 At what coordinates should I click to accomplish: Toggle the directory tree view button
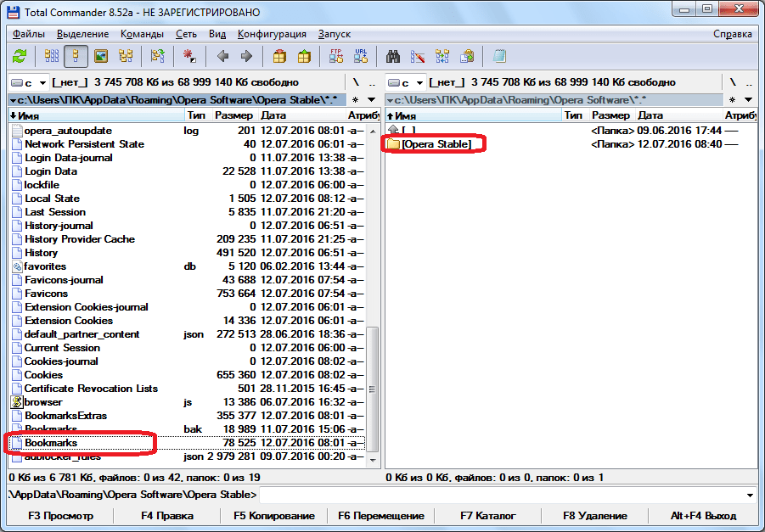click(x=126, y=57)
